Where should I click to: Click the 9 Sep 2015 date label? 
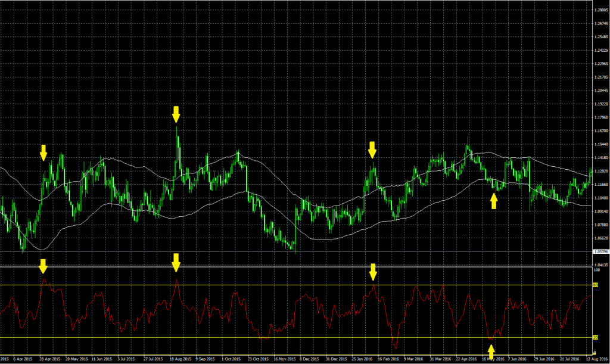click(x=205, y=359)
